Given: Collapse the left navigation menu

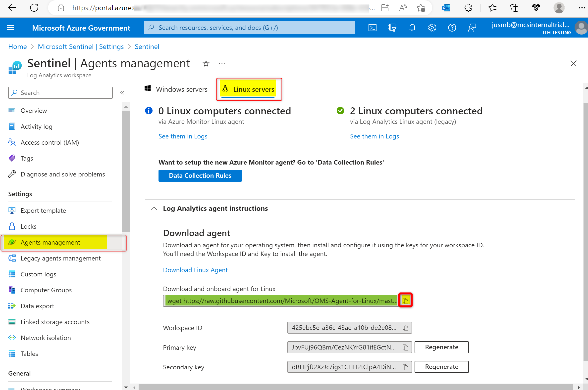Looking at the screenshot, I should pos(122,93).
